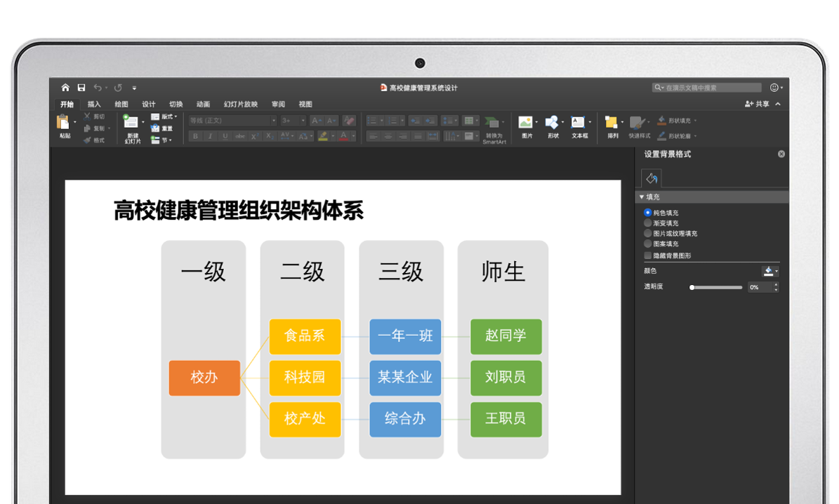This screenshot has width=839, height=504.
Task: Open the 排列 arrange tool
Action: coord(611,123)
